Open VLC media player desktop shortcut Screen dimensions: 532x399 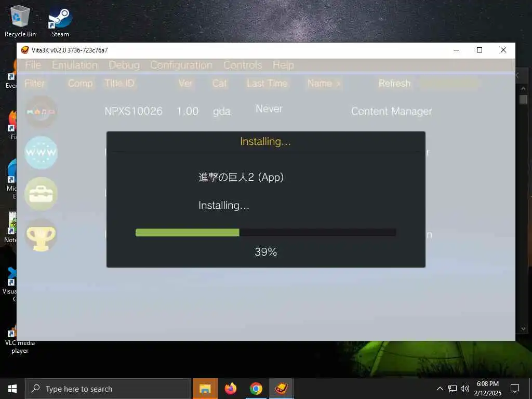pyautogui.click(x=20, y=339)
